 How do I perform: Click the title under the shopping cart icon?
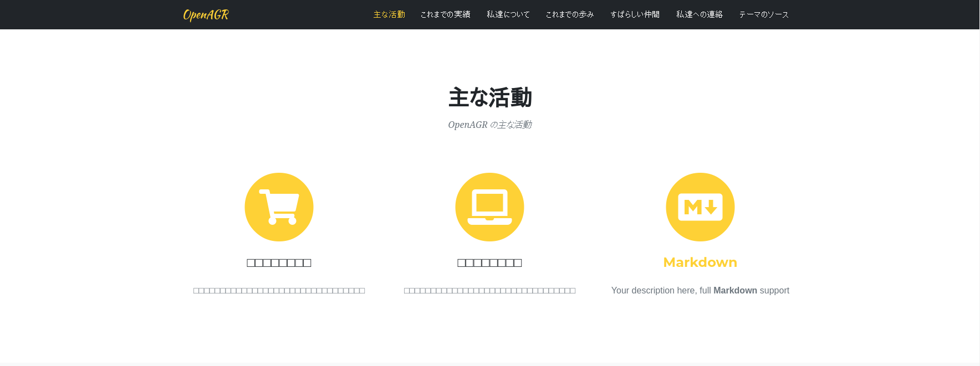(x=279, y=263)
